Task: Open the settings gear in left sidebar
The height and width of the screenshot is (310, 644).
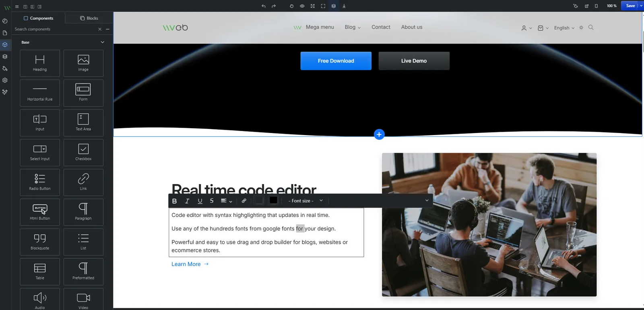Action: point(5,80)
